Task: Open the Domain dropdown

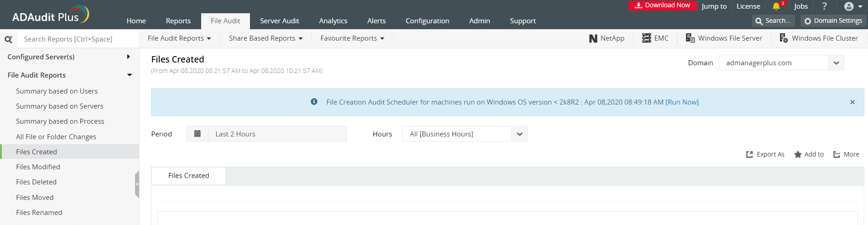Action: [836, 63]
